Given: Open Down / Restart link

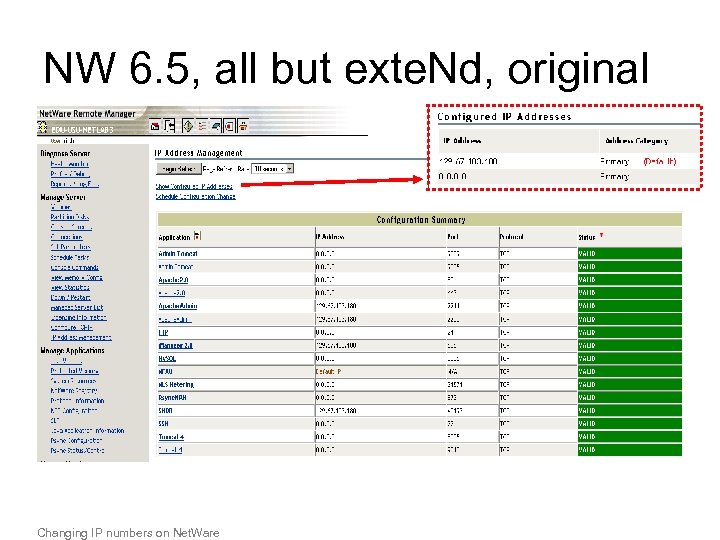Looking at the screenshot, I should coord(70,298).
